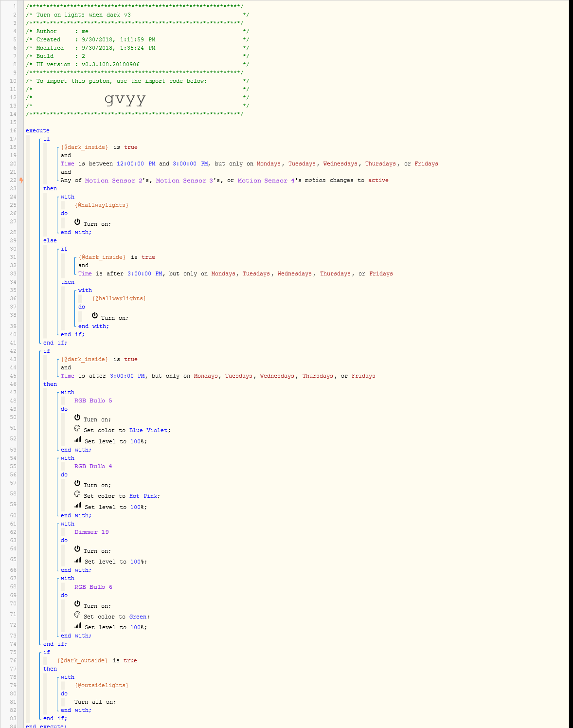Click the power icon under RGB Bulb 4
The width and height of the screenshot is (573, 728).
(77, 483)
